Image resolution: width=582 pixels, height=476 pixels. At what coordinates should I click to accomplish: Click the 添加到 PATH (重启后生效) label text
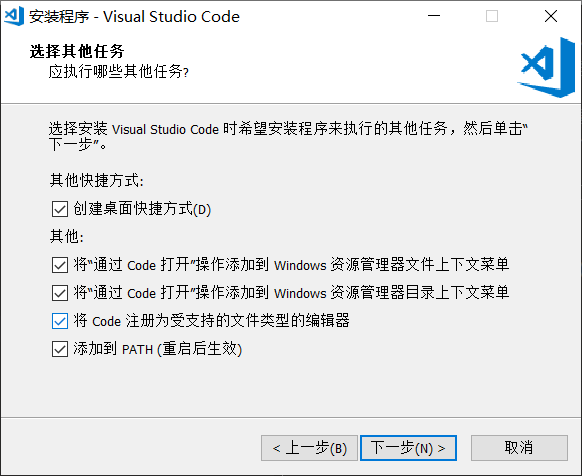(x=158, y=349)
